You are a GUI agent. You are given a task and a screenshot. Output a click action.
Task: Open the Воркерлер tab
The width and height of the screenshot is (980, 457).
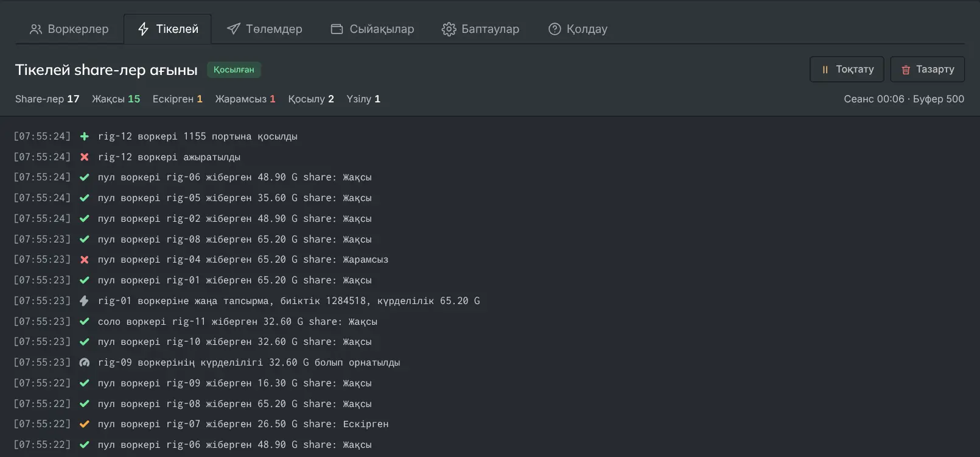click(69, 29)
